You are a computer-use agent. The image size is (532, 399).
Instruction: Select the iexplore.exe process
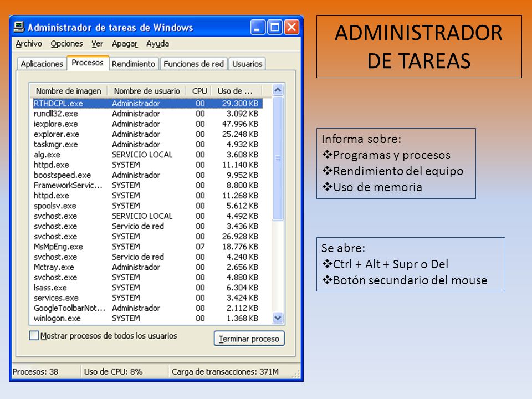147,124
